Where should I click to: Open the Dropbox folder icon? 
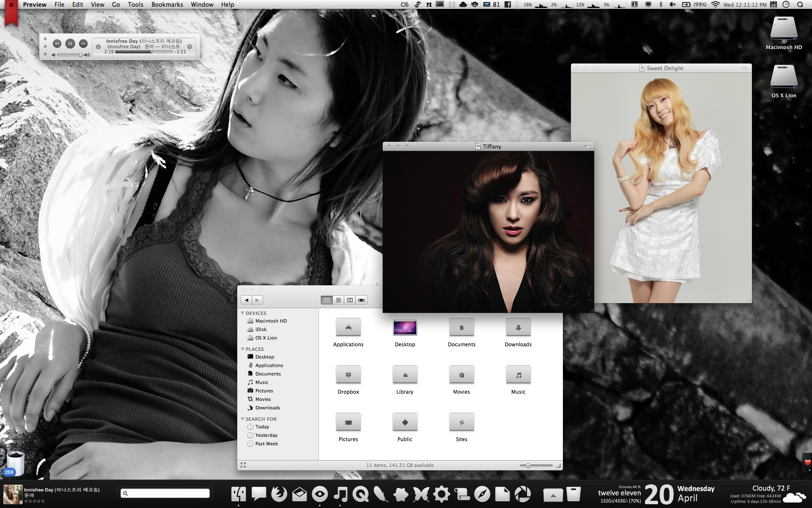click(348, 375)
